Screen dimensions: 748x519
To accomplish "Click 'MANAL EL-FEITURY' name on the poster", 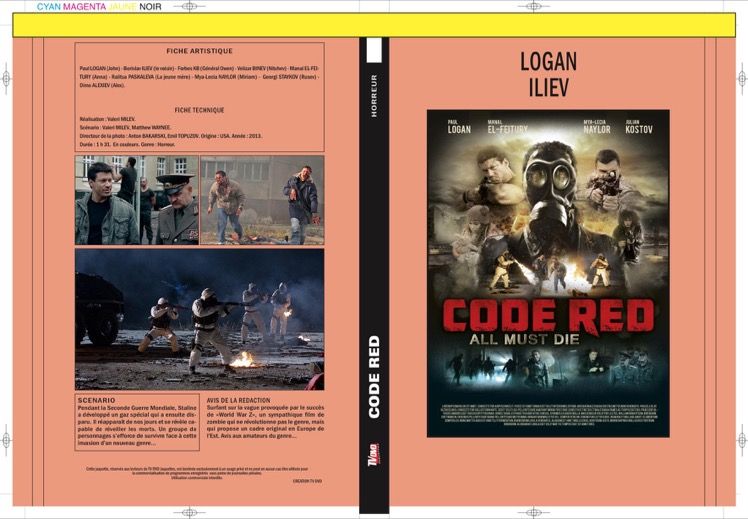I will [x=508, y=127].
